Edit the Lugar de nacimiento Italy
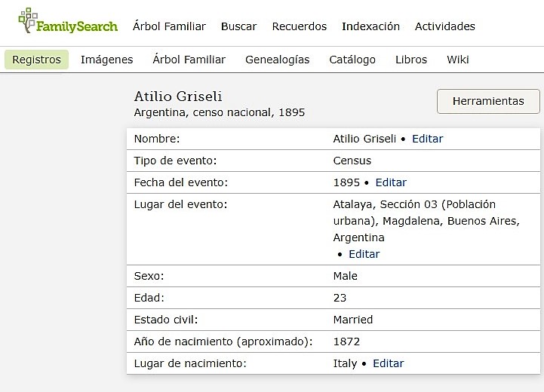The width and height of the screenshot is (544, 392). 388,363
